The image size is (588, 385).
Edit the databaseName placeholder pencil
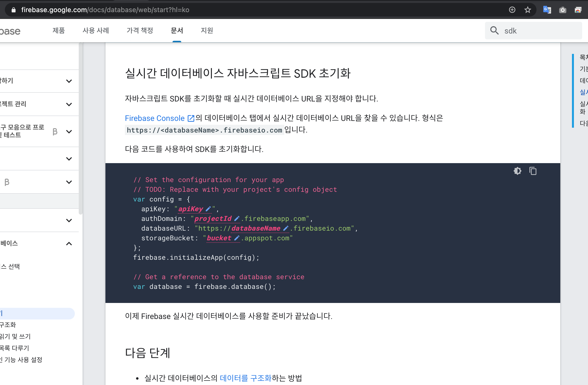[x=285, y=228]
